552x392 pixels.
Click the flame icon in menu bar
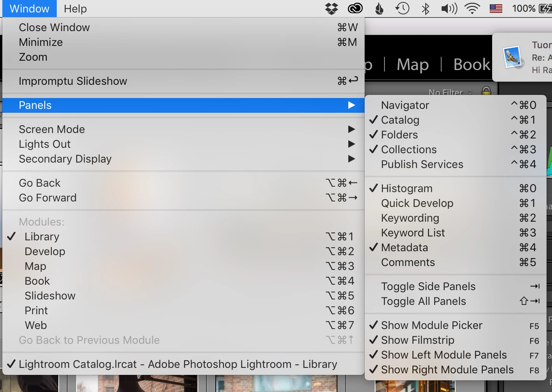tap(379, 8)
